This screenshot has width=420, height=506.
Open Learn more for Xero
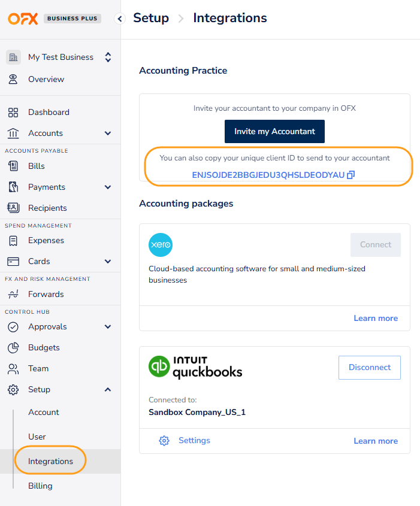point(376,319)
